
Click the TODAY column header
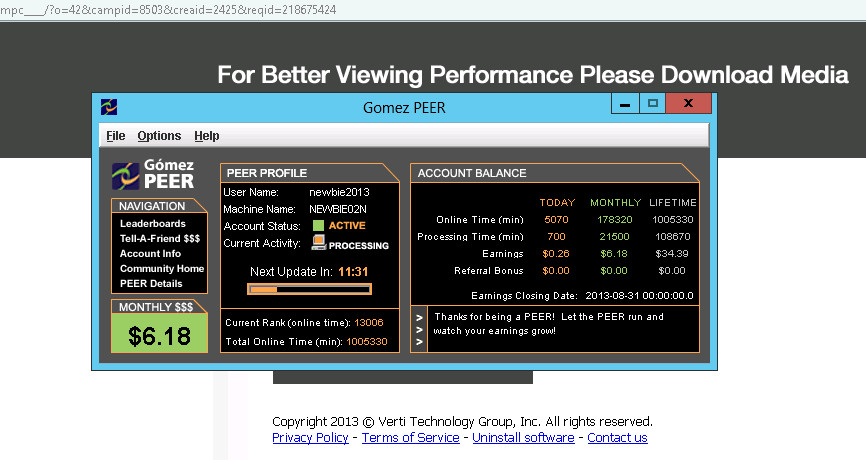(x=557, y=203)
